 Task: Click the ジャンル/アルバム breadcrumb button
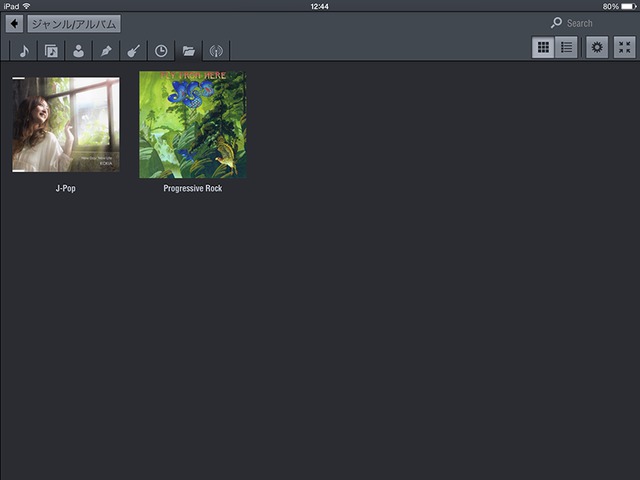point(74,24)
